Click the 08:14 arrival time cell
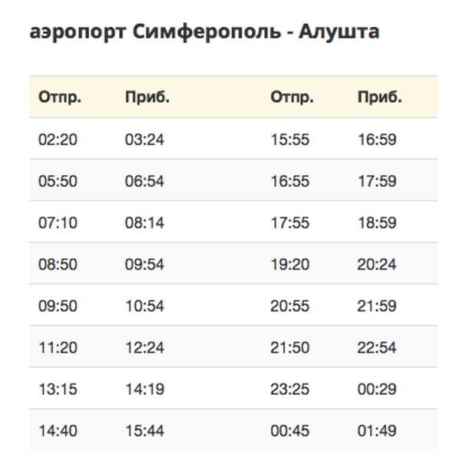476x461 pixels. click(145, 223)
